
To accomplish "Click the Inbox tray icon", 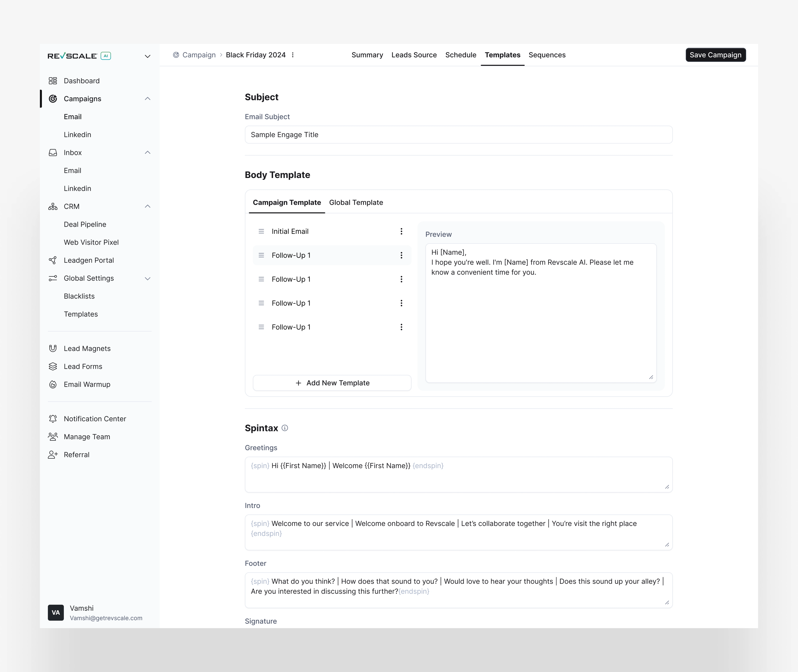I will coord(53,152).
